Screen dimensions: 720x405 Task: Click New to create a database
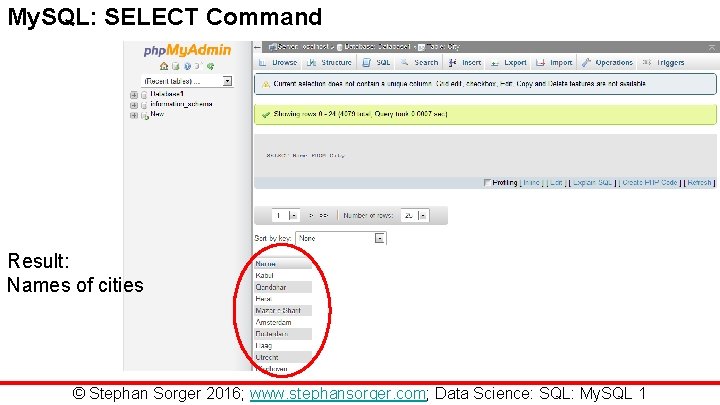tap(157, 114)
